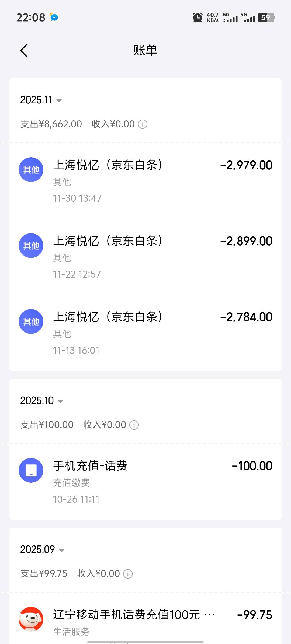
Task: Tap the chat notification icon in the status bar
Action: coord(54,17)
